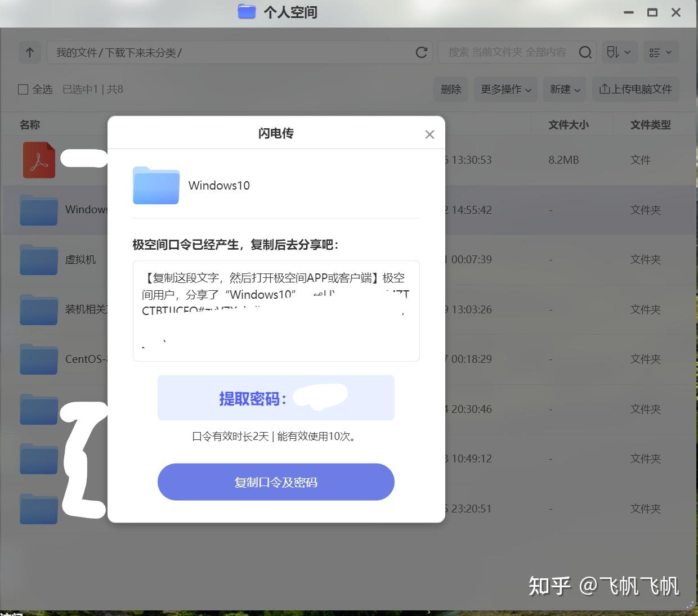Viewport: 698px width, 616px height.
Task: Click the CentOS folder icon
Action: 38,359
